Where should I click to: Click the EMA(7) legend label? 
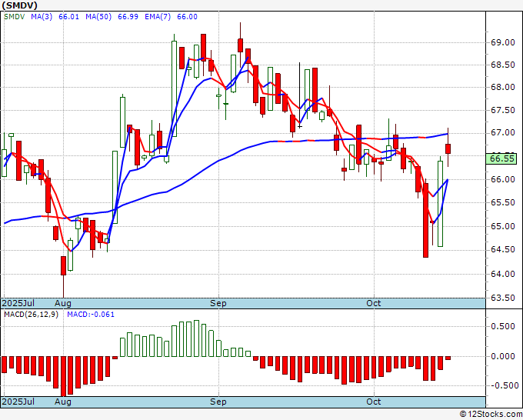coord(158,17)
